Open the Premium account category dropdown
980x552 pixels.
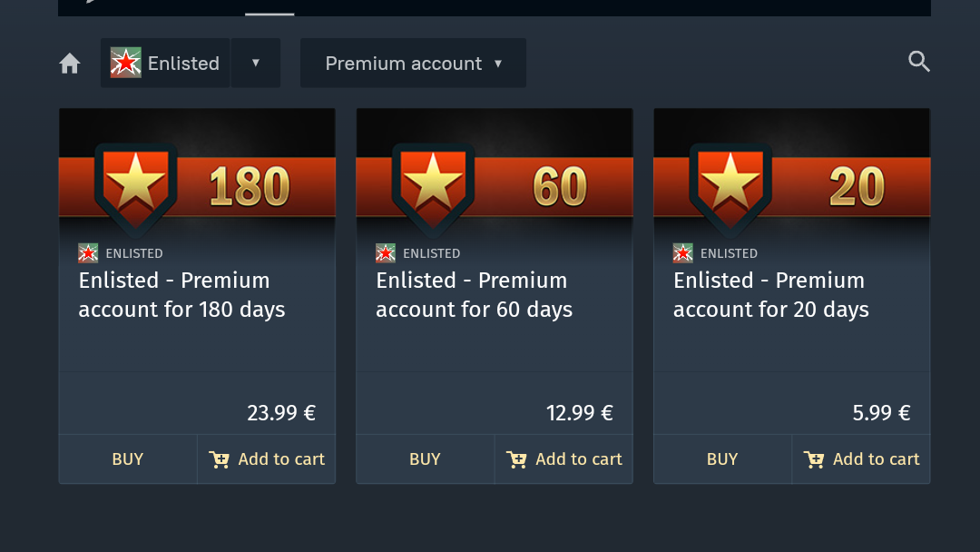click(413, 64)
